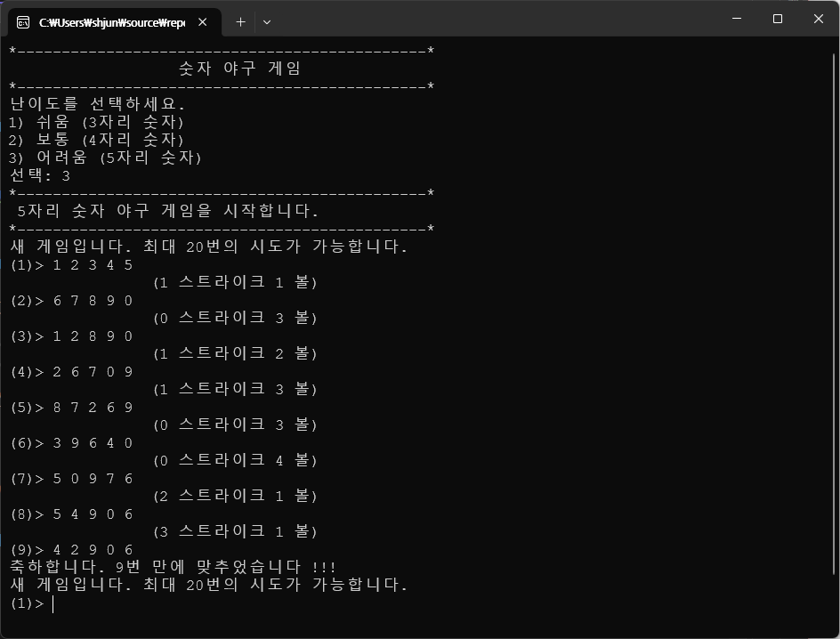The image size is (840, 639).
Task: Select the C:\Users\shjun\source tab title
Action: tap(111, 22)
